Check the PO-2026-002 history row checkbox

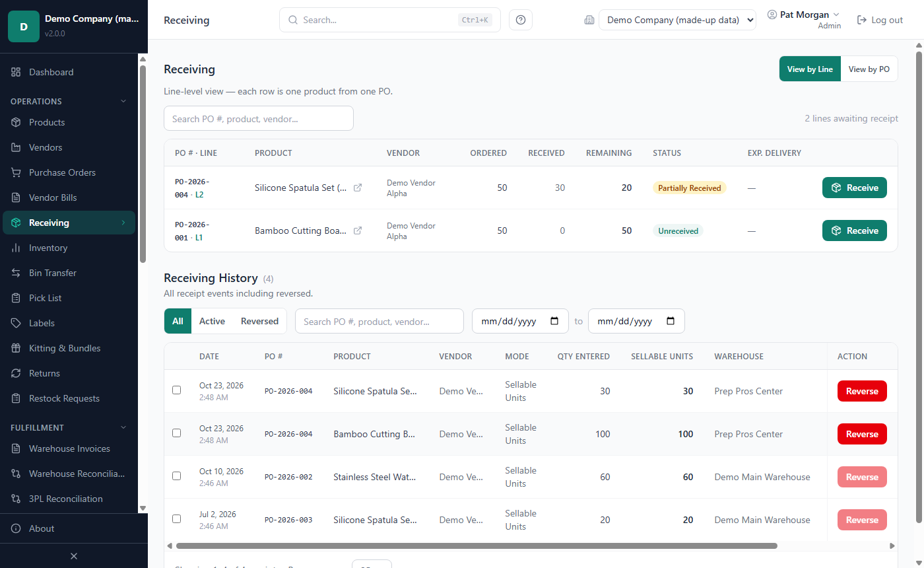176,476
